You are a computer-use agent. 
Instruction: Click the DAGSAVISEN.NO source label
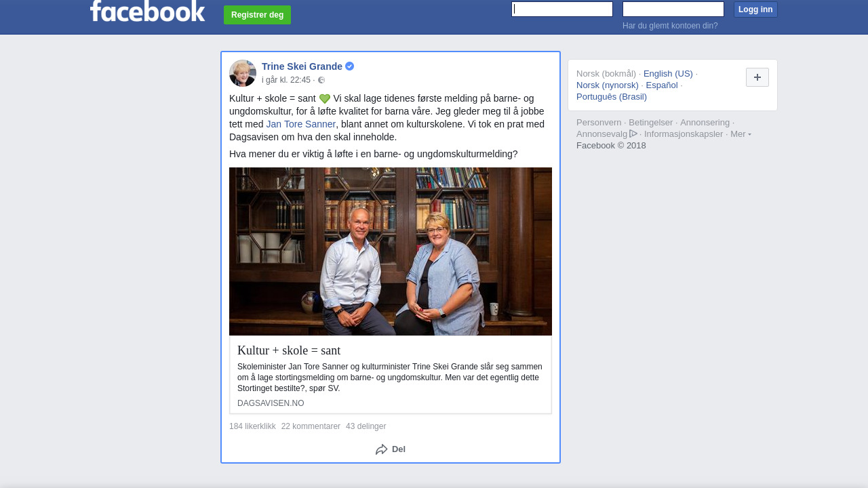click(x=271, y=403)
